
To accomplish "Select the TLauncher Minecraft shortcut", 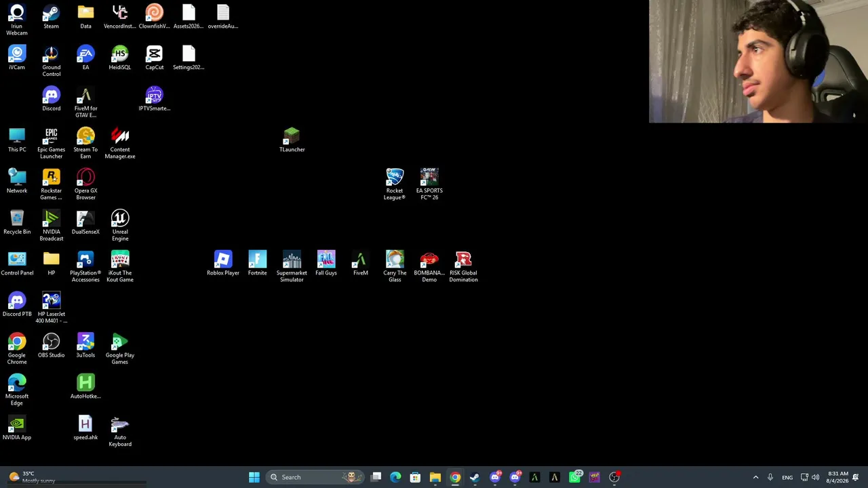I will coord(292,140).
